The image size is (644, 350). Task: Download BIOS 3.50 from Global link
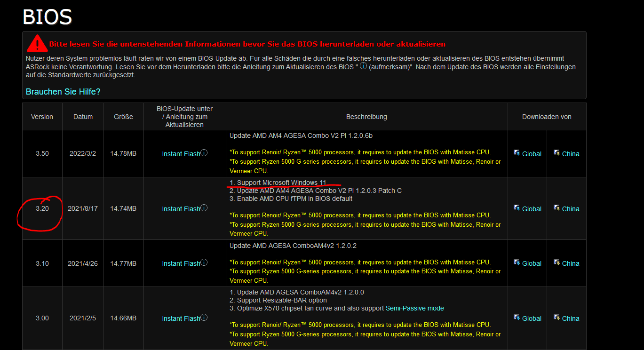pos(532,154)
